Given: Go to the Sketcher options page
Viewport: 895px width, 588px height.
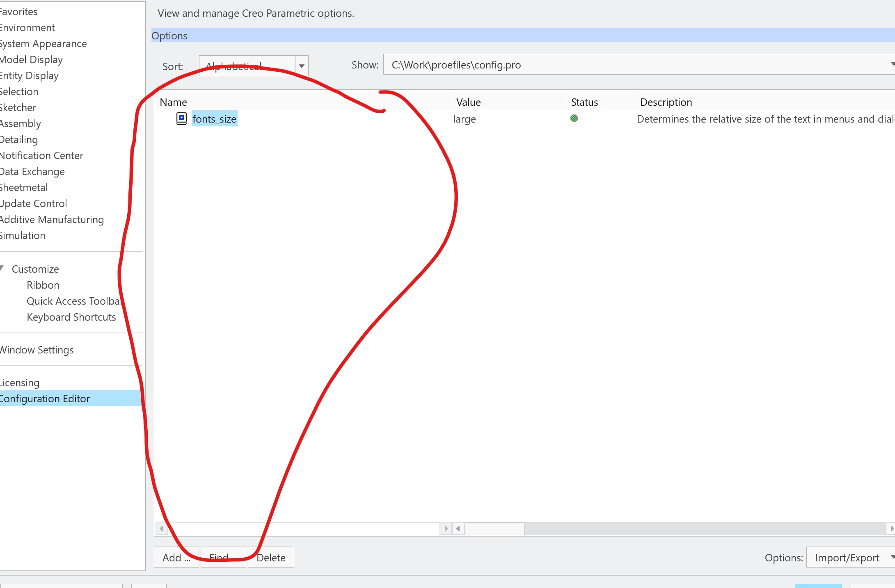Looking at the screenshot, I should tap(18, 107).
